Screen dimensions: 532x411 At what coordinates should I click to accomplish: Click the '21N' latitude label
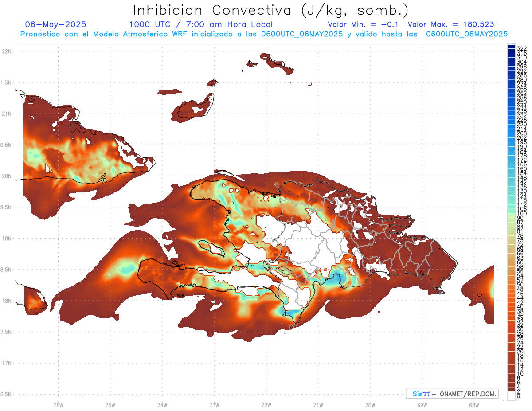point(6,114)
